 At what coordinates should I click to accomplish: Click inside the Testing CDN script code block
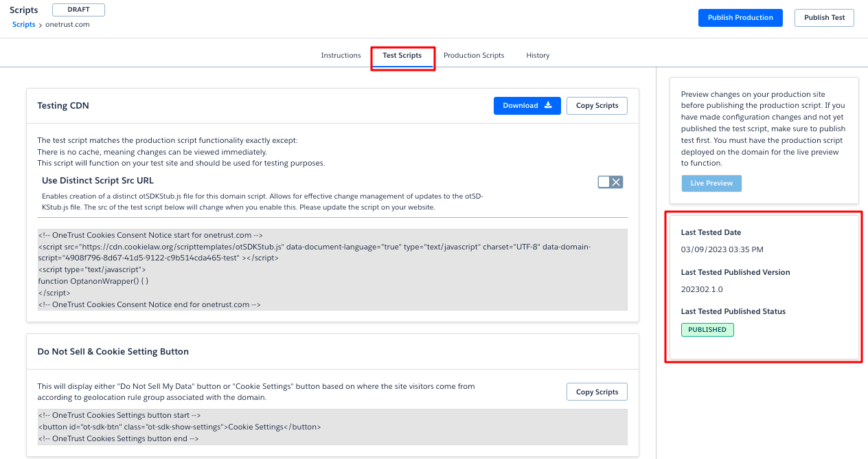[332, 269]
